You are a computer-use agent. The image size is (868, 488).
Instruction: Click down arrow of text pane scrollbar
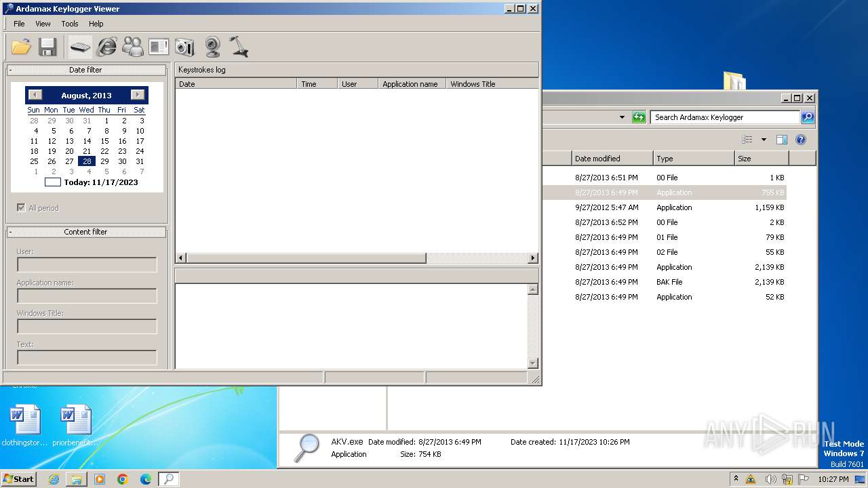[533, 363]
